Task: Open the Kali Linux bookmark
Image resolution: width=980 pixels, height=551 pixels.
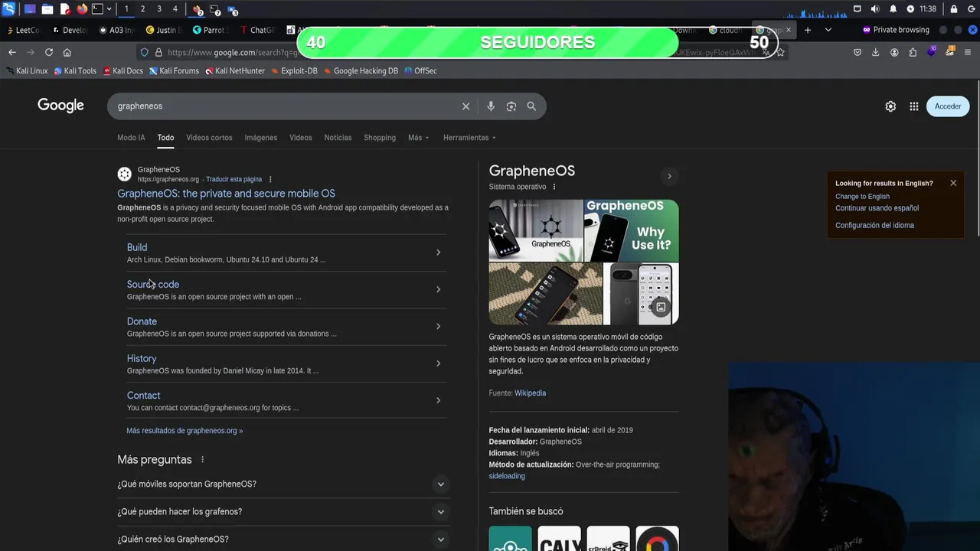Action: point(27,70)
